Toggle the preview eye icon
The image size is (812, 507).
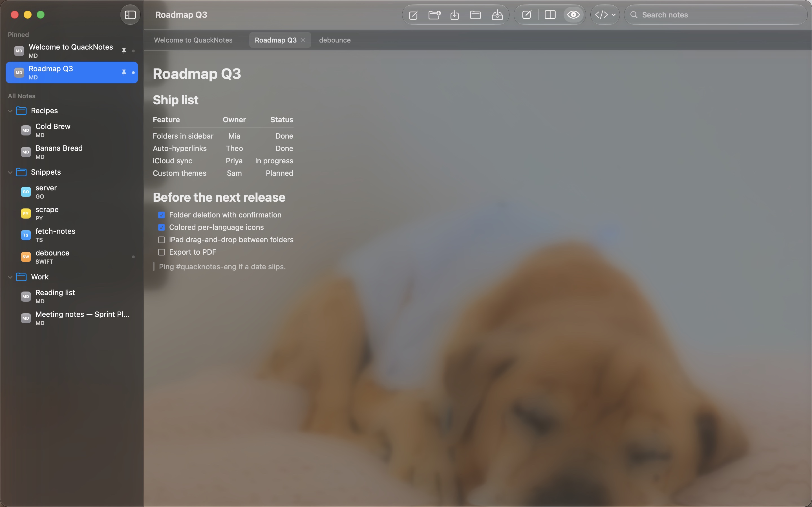click(x=573, y=15)
